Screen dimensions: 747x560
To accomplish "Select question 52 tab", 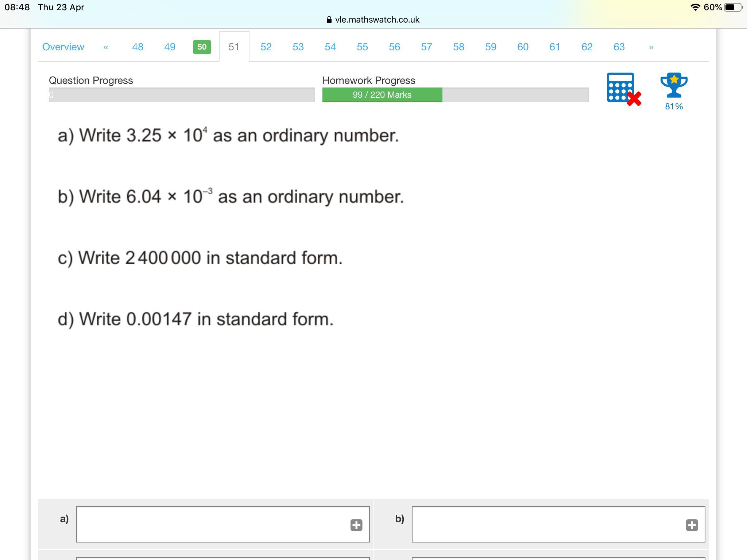I will pyautogui.click(x=266, y=47).
